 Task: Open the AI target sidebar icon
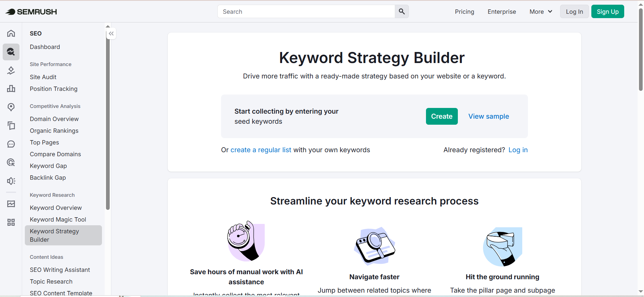point(11,163)
